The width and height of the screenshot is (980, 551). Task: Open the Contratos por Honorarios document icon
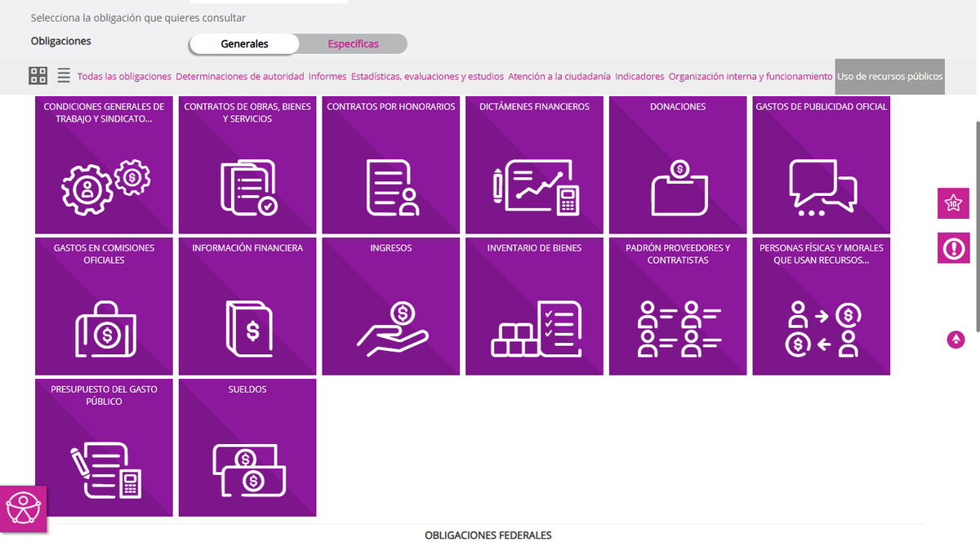pyautogui.click(x=392, y=188)
